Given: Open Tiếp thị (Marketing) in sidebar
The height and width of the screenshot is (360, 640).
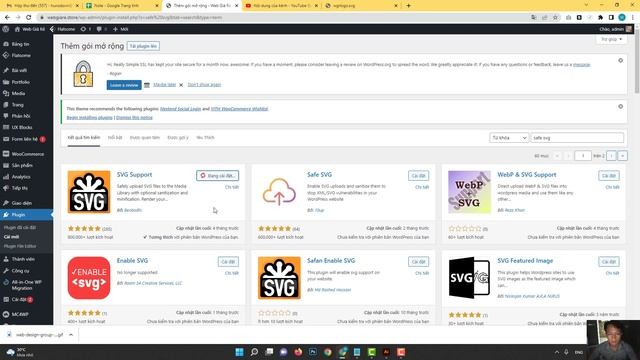Looking at the screenshot, I should click(x=20, y=188).
